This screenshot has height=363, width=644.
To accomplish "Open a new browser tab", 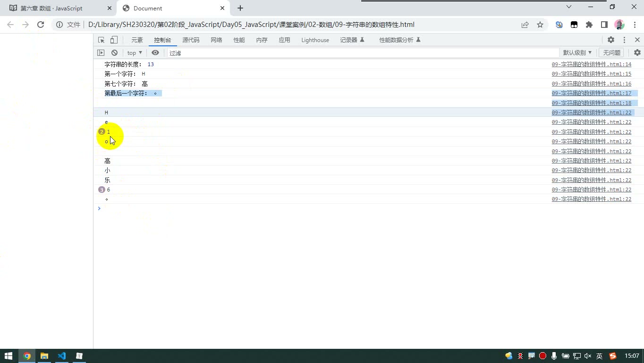I will (x=240, y=8).
